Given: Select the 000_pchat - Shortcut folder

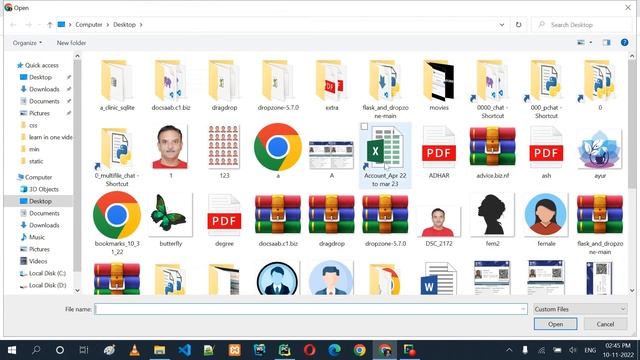Looking at the screenshot, I should tap(546, 89).
